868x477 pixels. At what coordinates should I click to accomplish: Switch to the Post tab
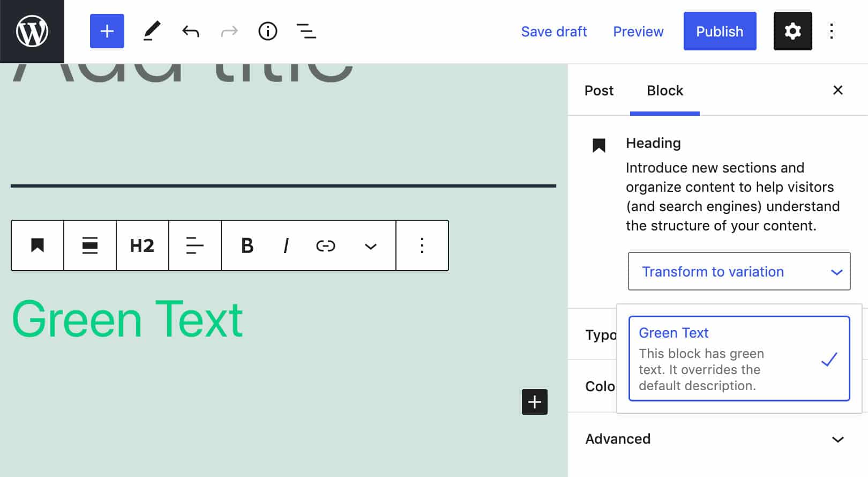(598, 91)
